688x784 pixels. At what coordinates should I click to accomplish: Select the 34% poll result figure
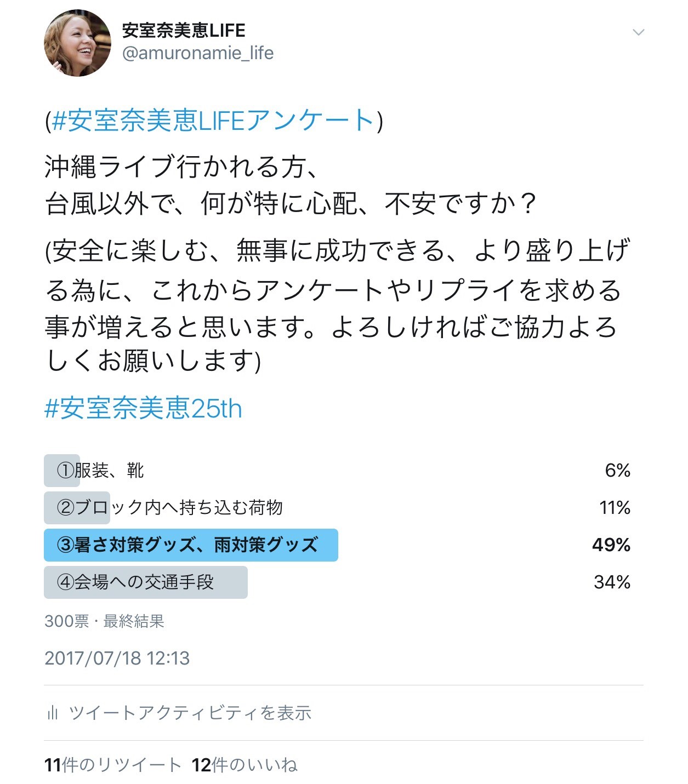coord(612,582)
